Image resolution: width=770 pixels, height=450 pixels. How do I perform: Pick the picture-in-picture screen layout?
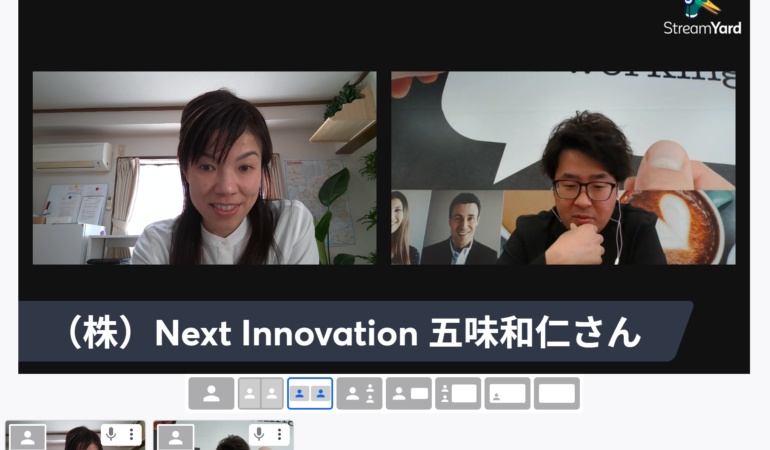[507, 394]
